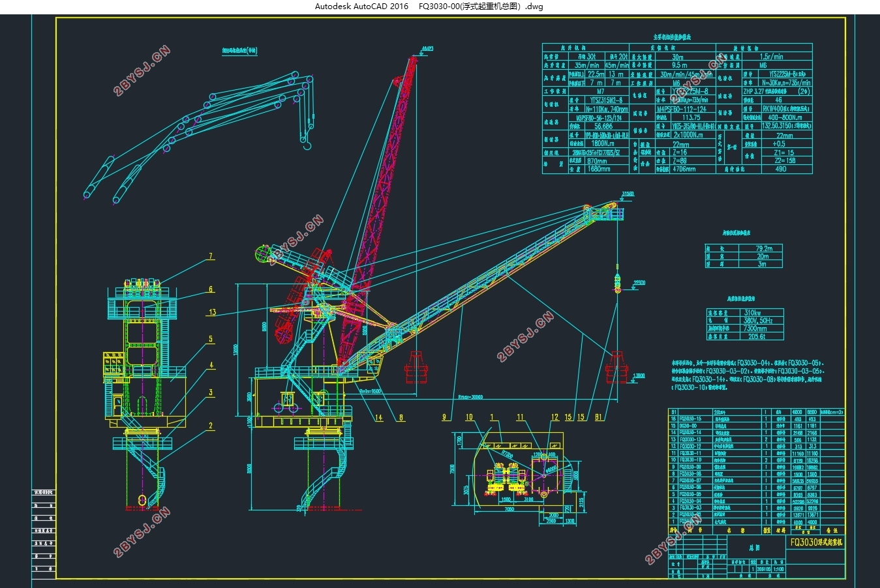Select the 22300 elevation marker beside hook
Viewport: 880px width, 588px height.
coord(639,282)
